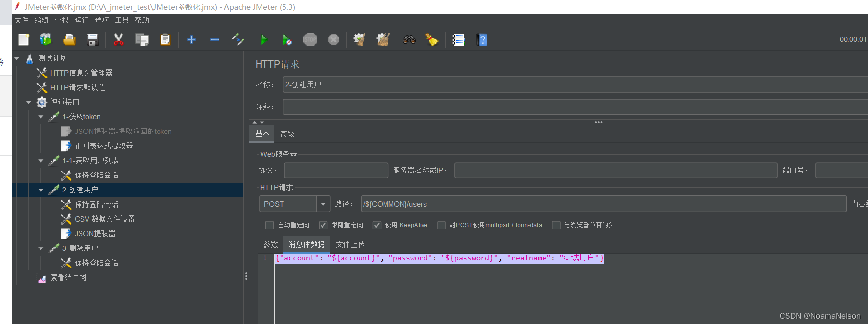Viewport: 868px width, 324px height.
Task: Toggle 对POST使用multipart / form-data checkbox
Action: [442, 225]
